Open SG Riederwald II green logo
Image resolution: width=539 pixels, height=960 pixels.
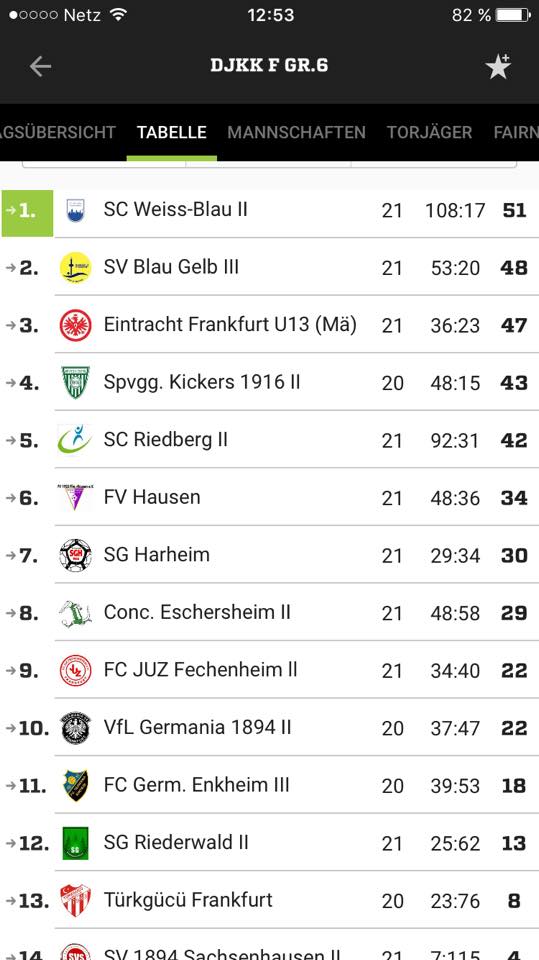[x=75, y=843]
